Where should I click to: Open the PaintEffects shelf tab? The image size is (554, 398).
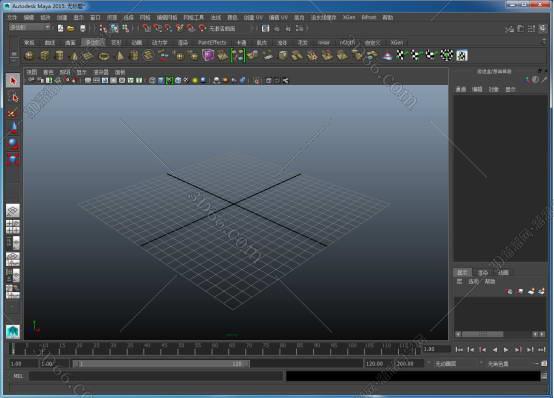click(x=212, y=42)
